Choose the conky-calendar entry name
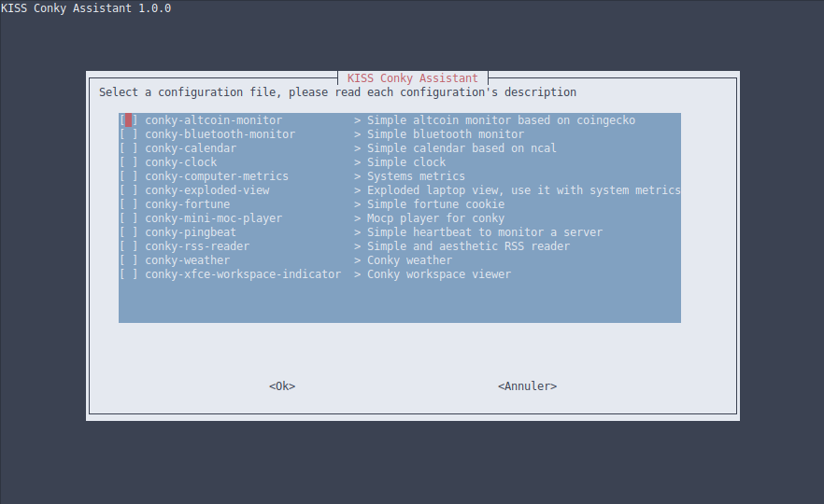 coord(191,148)
